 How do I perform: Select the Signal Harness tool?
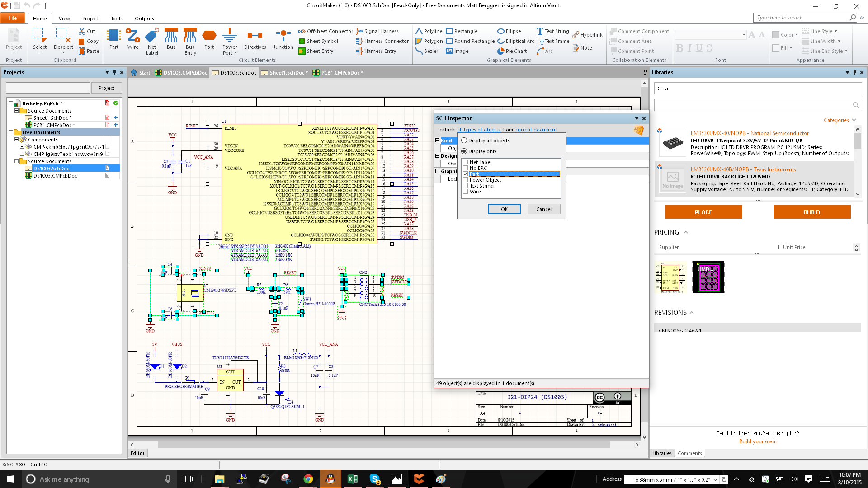pos(376,32)
